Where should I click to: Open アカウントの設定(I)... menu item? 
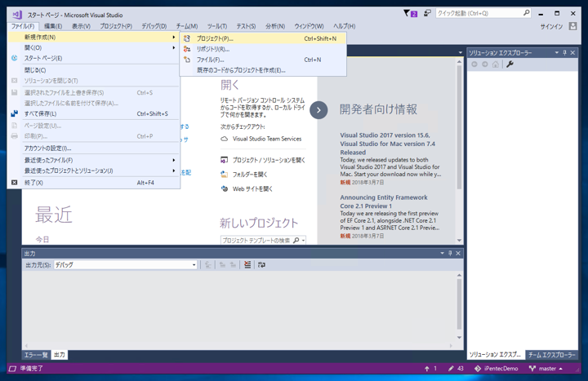coord(93,148)
